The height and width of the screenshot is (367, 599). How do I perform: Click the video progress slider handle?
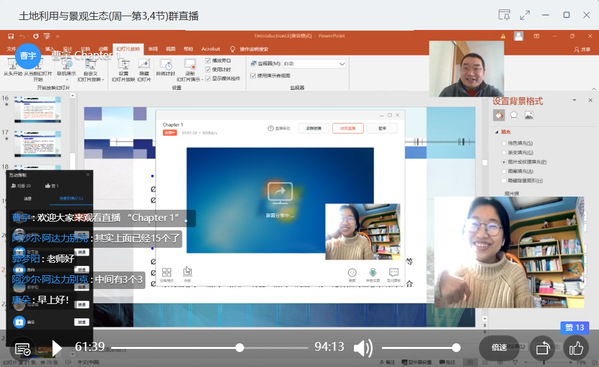[x=240, y=348]
